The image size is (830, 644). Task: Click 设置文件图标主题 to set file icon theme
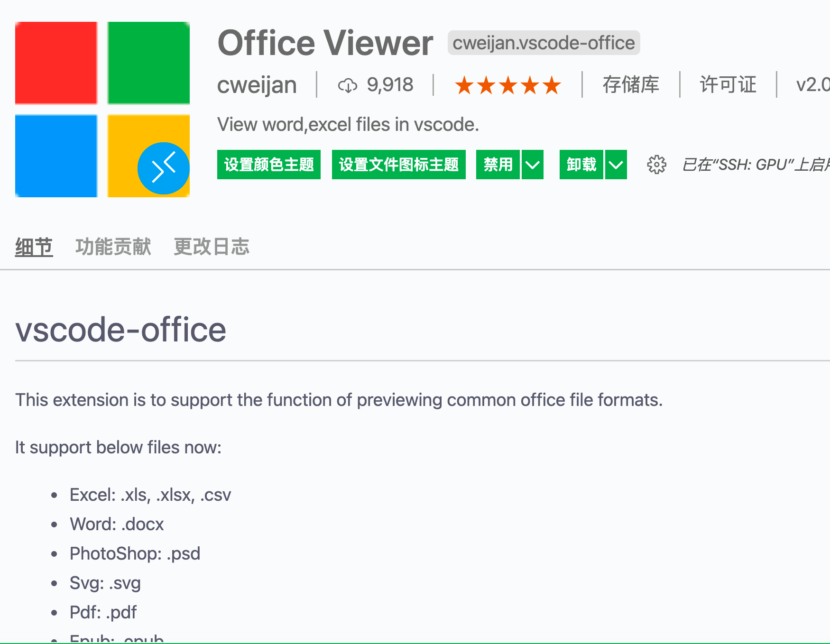click(x=398, y=165)
